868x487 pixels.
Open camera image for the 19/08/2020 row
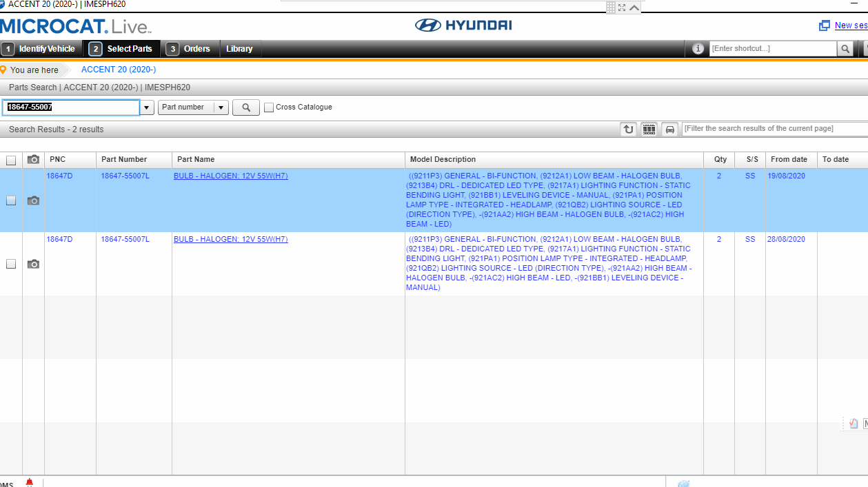coord(33,200)
